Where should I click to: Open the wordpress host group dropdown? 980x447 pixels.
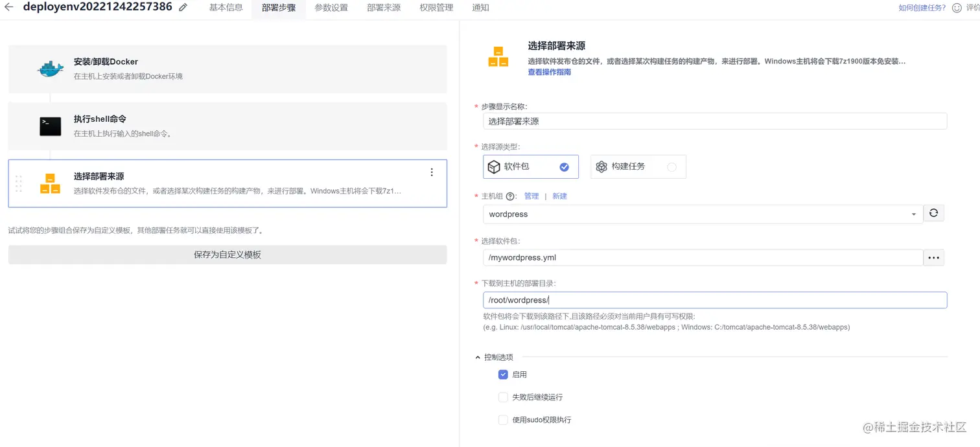tap(703, 214)
